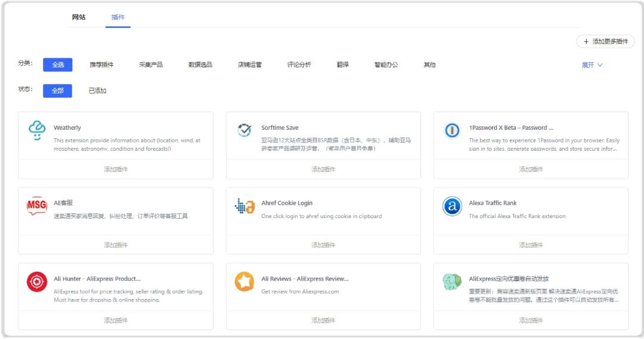Add the Weatherly plugin via 添加插件
The height and width of the screenshot is (339, 644).
116,169
